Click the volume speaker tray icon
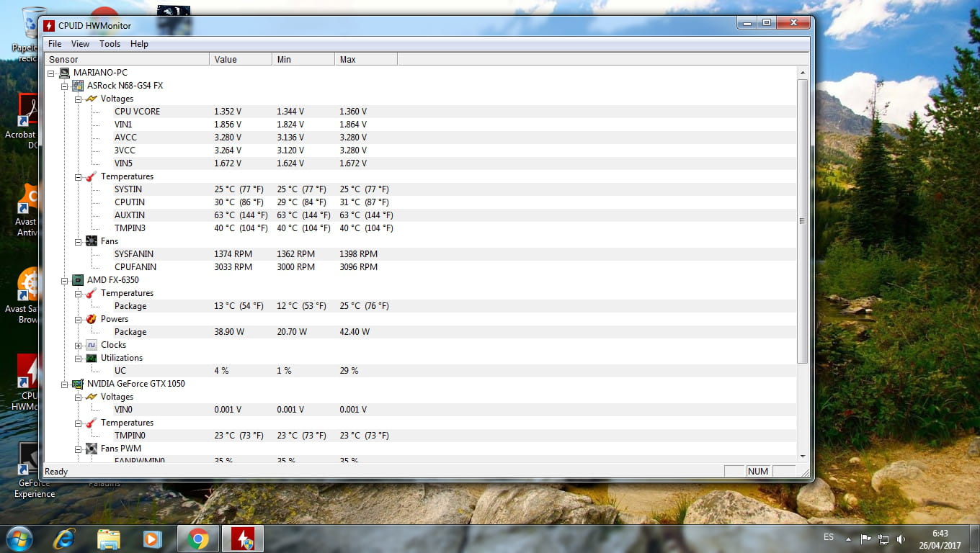 coord(901,539)
